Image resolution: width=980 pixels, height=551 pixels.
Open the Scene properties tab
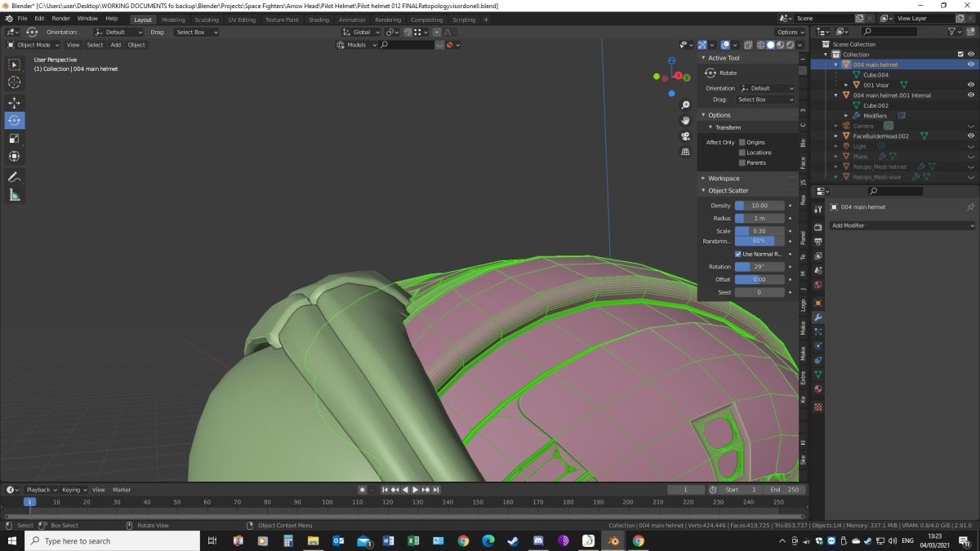pos(817,270)
